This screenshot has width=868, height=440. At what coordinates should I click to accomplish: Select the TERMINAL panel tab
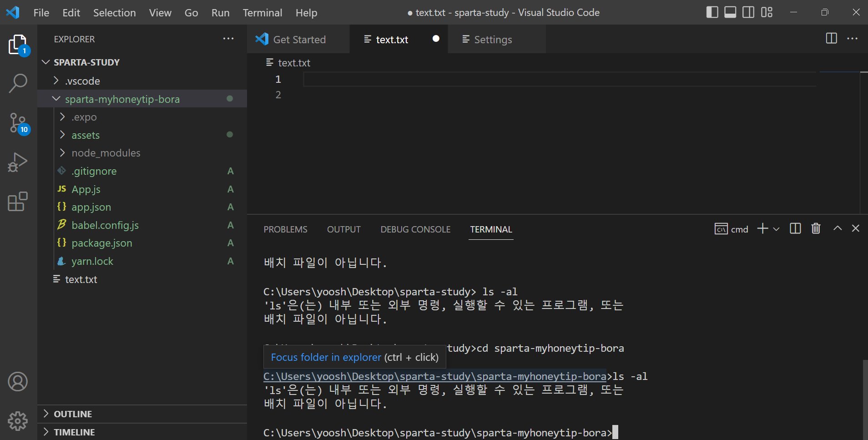pos(491,229)
